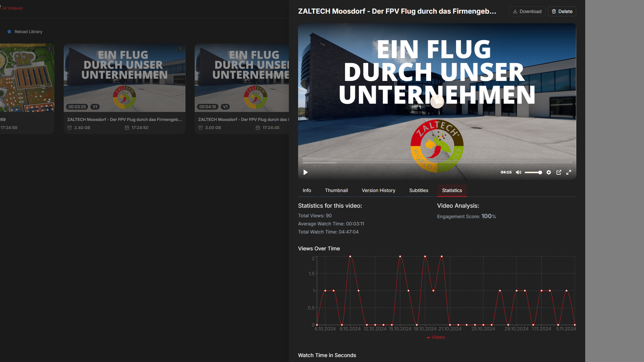Click the 04:15 player time display

pos(506,172)
